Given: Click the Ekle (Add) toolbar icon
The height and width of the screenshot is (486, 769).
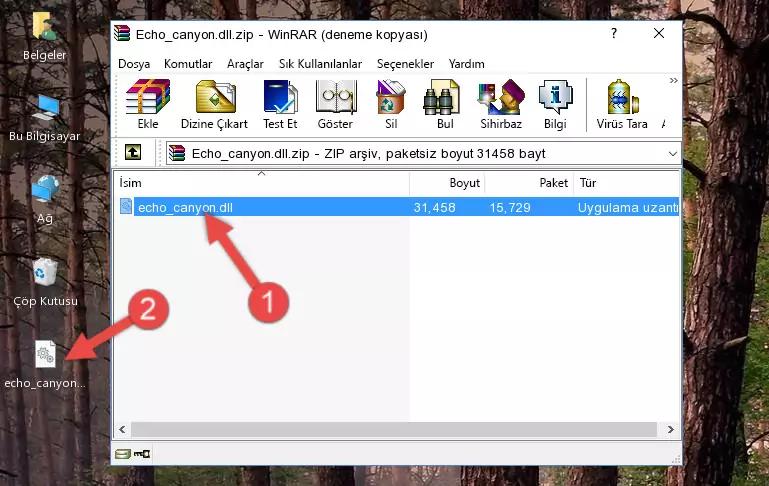Looking at the screenshot, I should point(148,104).
